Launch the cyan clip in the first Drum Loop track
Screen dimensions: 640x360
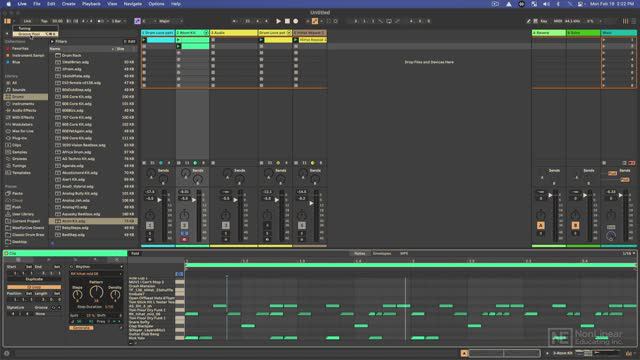click(x=144, y=40)
